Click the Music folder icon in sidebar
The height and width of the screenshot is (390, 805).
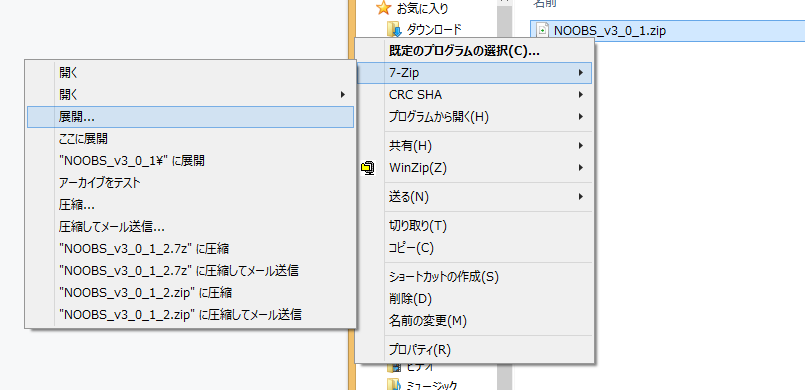(x=393, y=384)
